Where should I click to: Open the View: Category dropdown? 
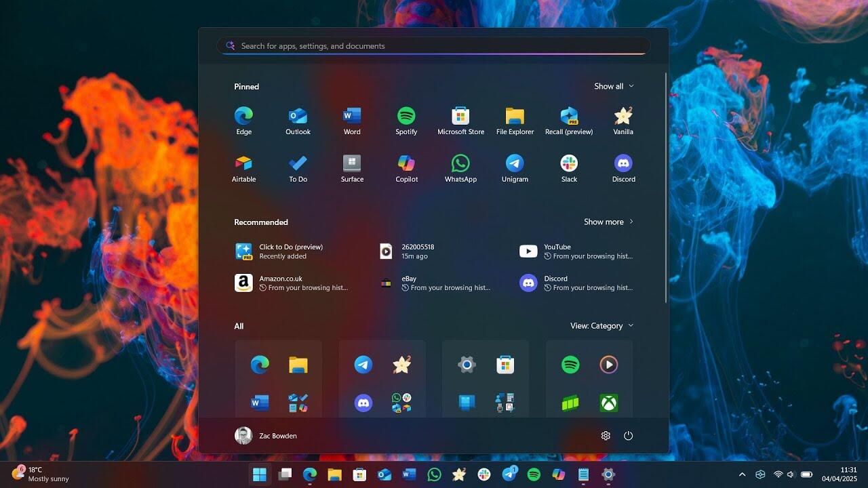pyautogui.click(x=601, y=326)
